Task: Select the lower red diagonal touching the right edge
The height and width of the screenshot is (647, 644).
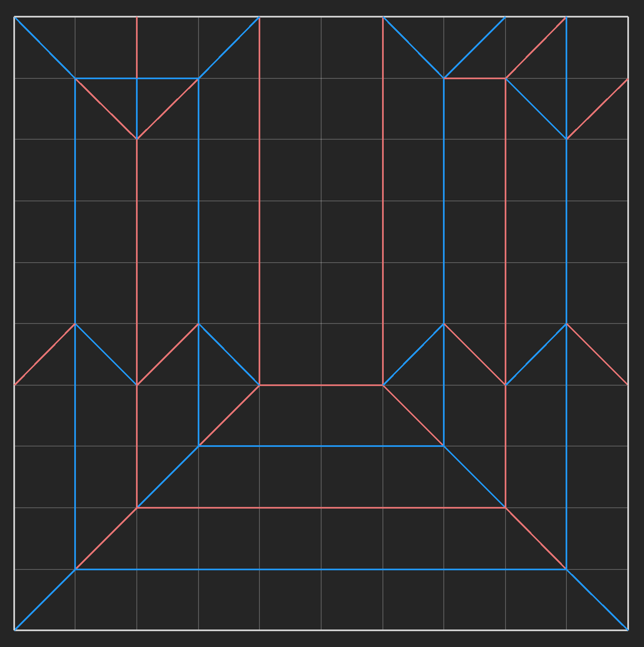Action: coord(597,354)
